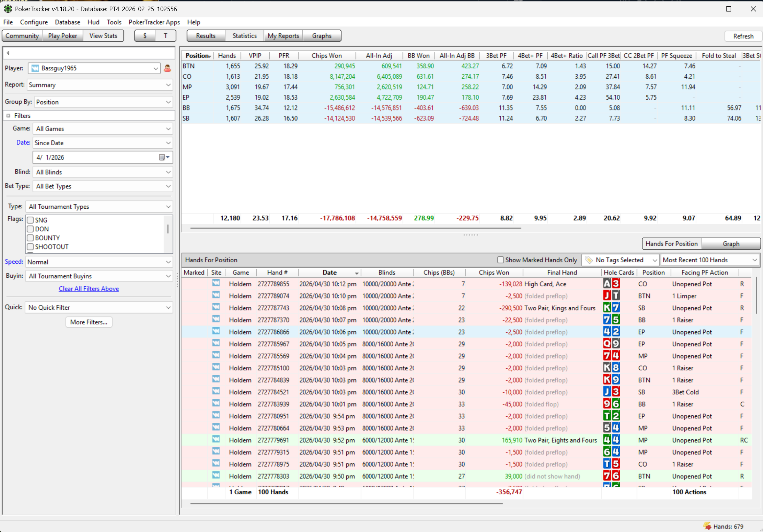Click the A3 hole cards in the CO row
This screenshot has height=532, width=763.
coord(611,284)
